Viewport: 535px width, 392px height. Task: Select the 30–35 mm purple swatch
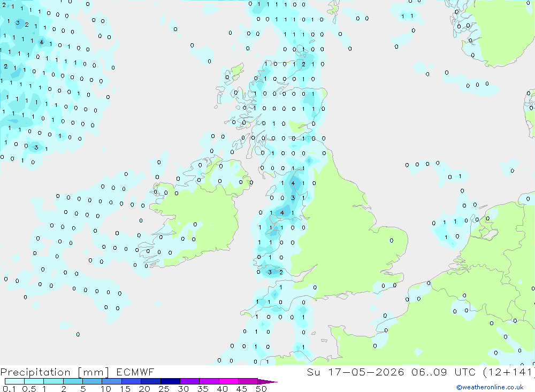click(190, 381)
